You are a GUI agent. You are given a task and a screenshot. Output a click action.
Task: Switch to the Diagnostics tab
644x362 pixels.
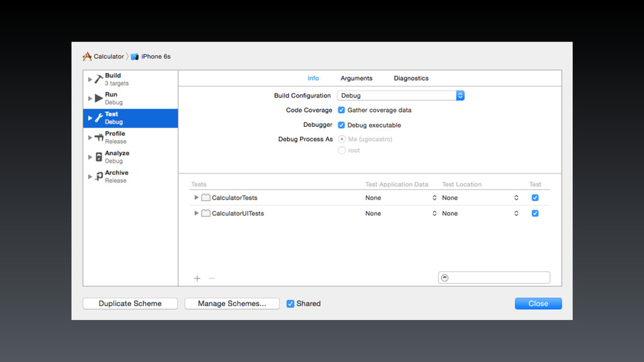click(411, 78)
